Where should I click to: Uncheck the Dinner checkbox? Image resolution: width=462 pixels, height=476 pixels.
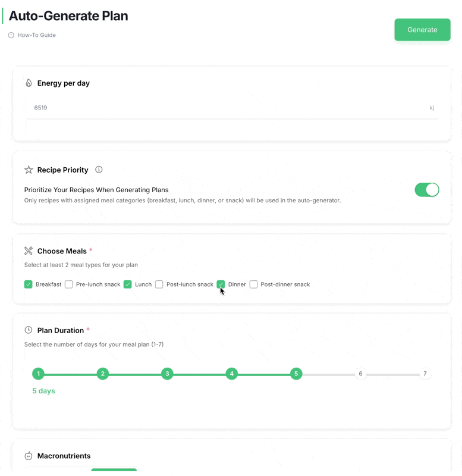pyautogui.click(x=221, y=284)
